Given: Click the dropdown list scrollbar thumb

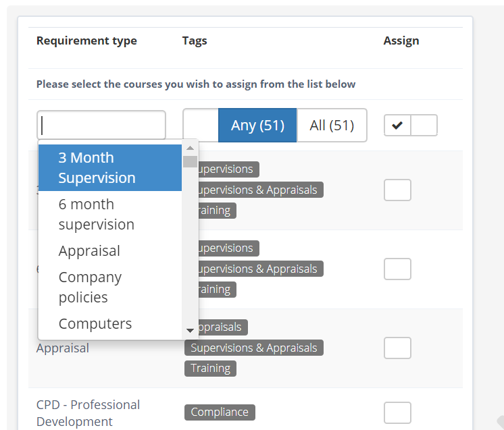Looking at the screenshot, I should click(x=190, y=161).
